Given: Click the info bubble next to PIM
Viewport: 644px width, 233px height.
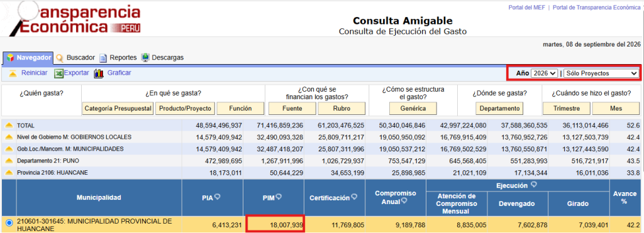Looking at the screenshot, I should coord(278,197).
